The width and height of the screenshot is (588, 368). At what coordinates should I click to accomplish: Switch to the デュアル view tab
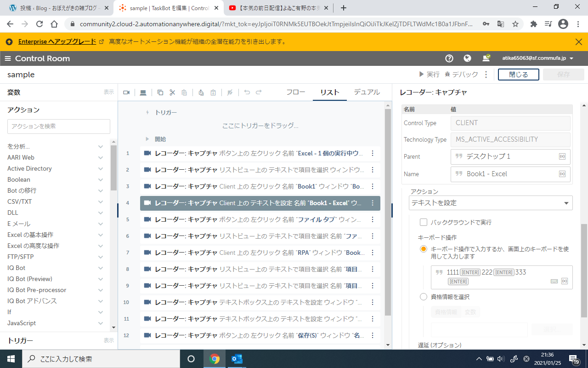(367, 92)
